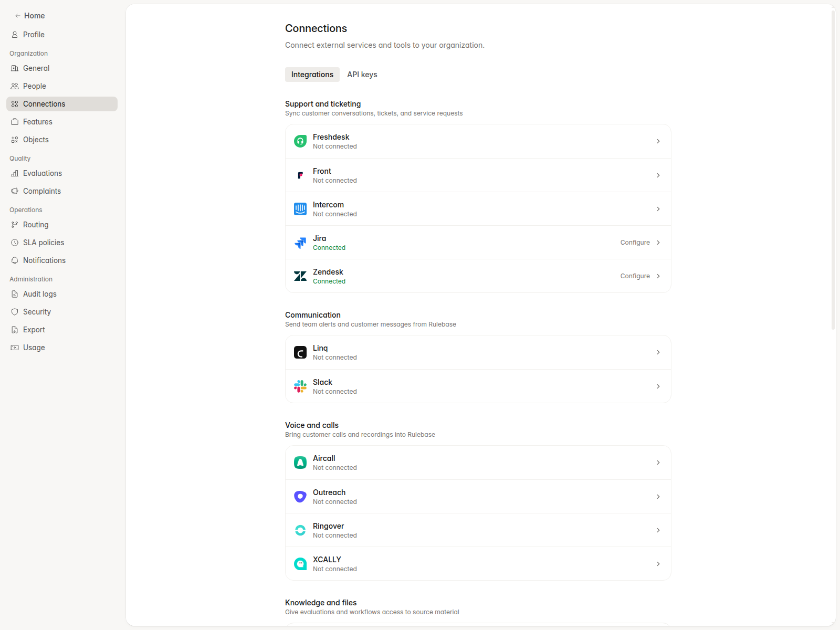The height and width of the screenshot is (630, 840).
Task: Open the Export page link
Action: 62,330
